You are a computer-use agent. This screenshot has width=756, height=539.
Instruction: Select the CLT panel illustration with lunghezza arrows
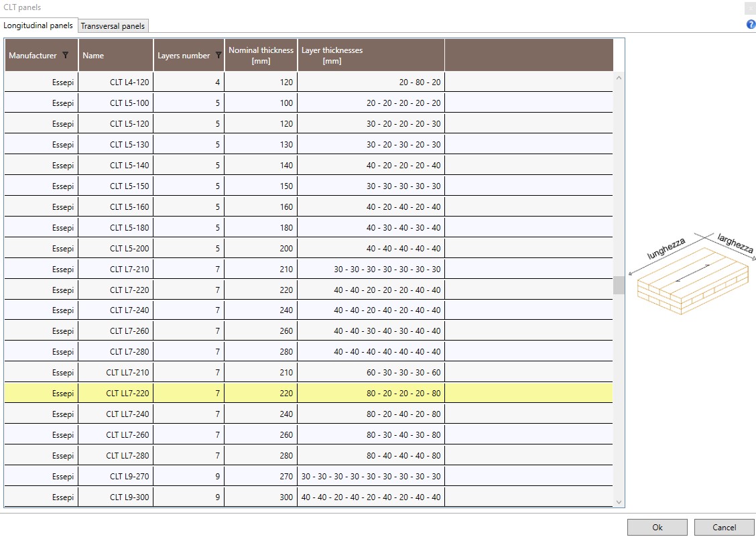pos(692,274)
